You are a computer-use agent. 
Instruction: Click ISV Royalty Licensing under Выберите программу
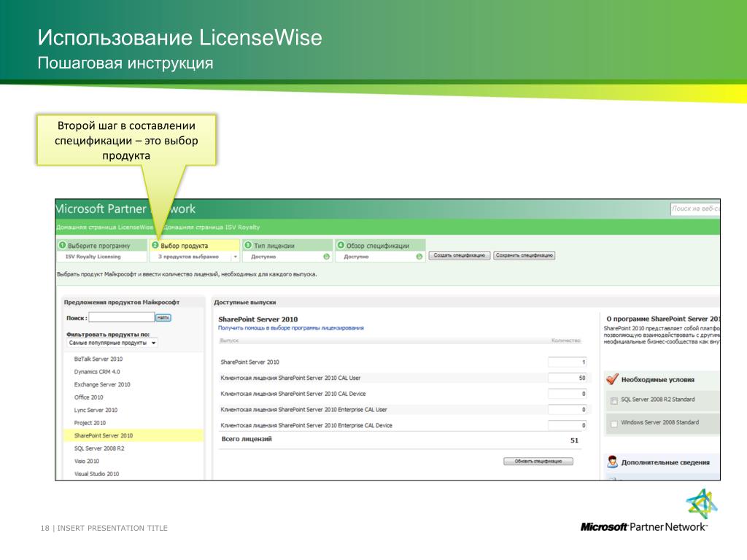tap(93, 257)
